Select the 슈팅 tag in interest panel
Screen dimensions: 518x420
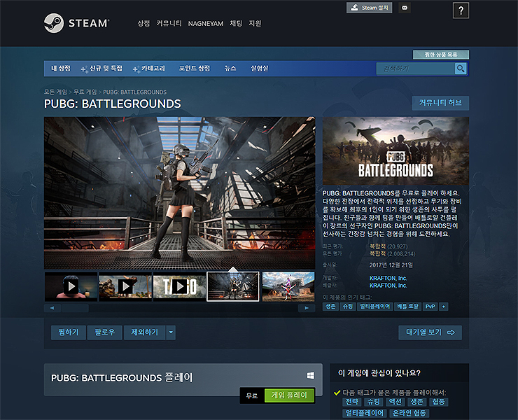point(374,402)
